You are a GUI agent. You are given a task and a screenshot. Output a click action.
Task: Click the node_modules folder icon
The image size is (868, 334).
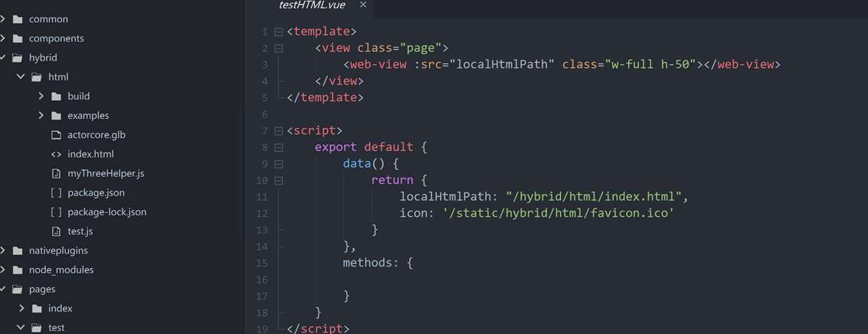click(x=18, y=270)
